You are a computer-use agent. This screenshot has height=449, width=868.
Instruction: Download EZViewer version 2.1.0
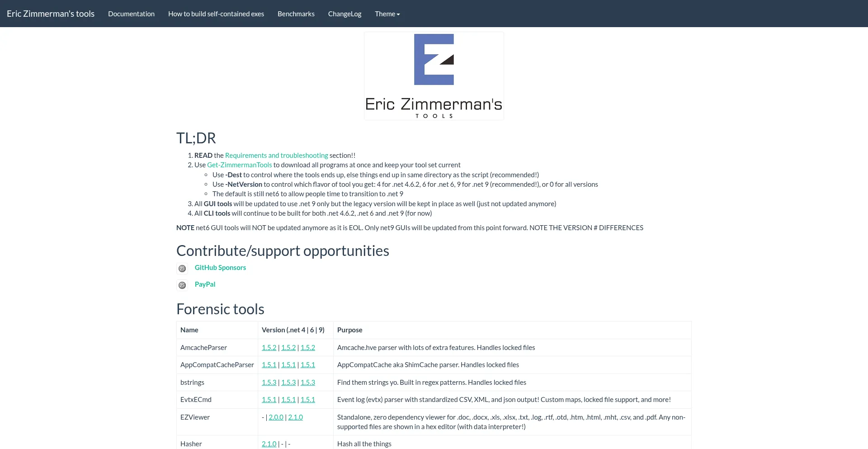coord(295,417)
